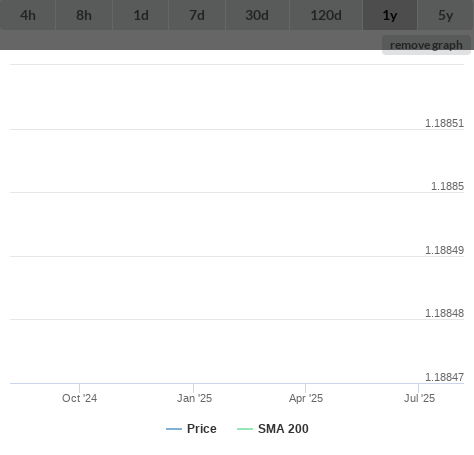Click the remove graph button
The width and height of the screenshot is (474, 455).
(426, 45)
